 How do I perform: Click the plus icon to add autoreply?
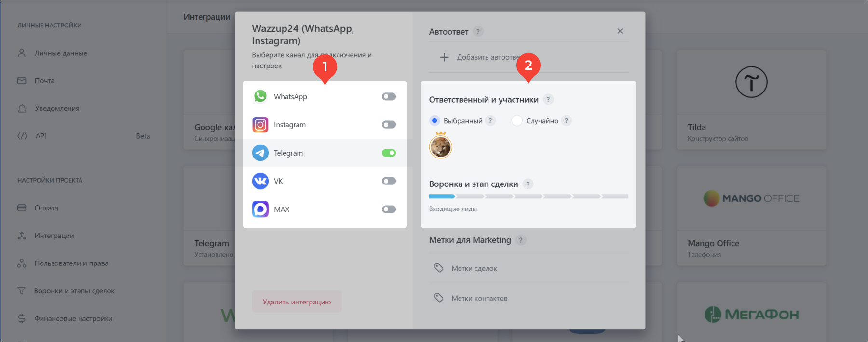[x=445, y=57]
